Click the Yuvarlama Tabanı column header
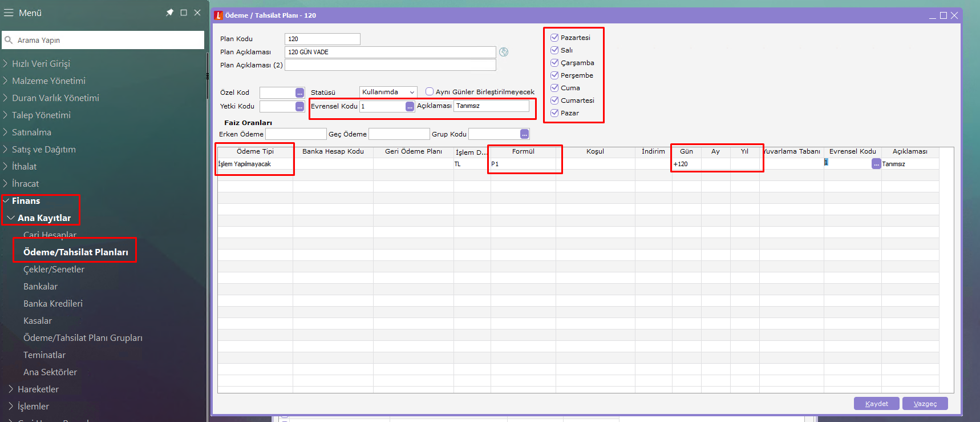This screenshot has height=422, width=980. pos(792,151)
